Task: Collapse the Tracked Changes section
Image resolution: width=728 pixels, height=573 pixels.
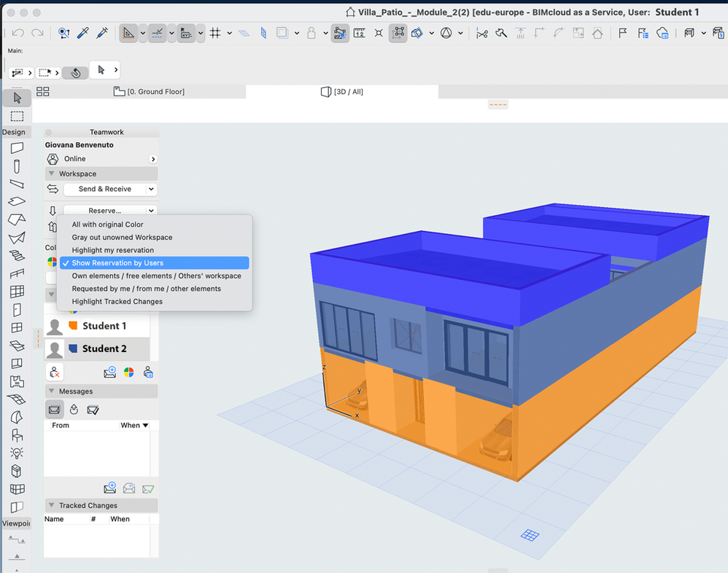Action: click(x=51, y=505)
